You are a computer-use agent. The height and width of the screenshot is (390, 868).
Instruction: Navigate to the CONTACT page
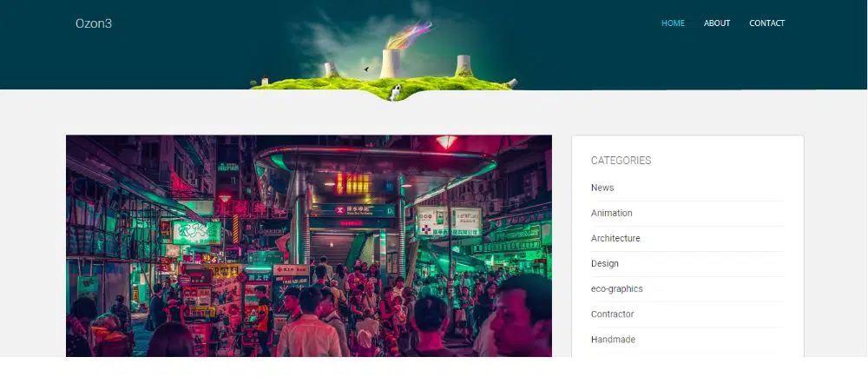[766, 23]
